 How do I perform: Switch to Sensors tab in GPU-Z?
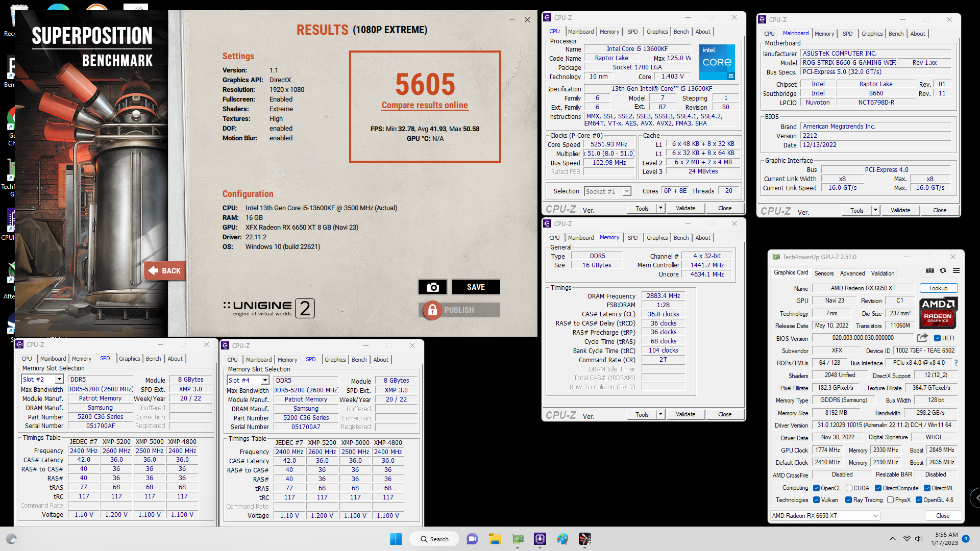(824, 273)
